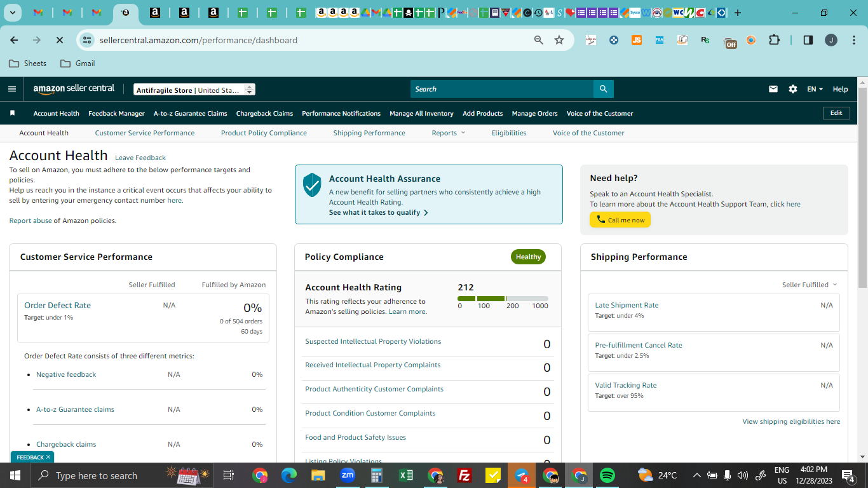Viewport: 868px width, 488px height.
Task: Open Voice of the Customer sub-tab
Action: [x=588, y=133]
